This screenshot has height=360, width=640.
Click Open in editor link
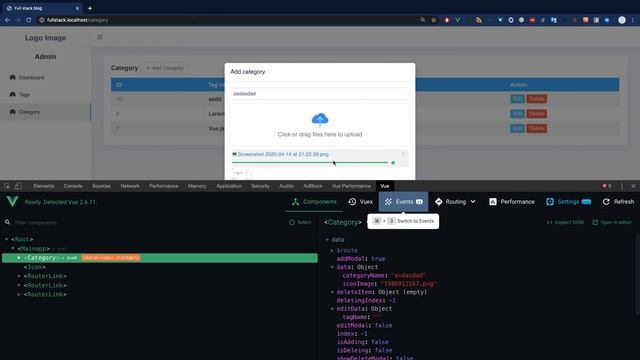(x=612, y=222)
